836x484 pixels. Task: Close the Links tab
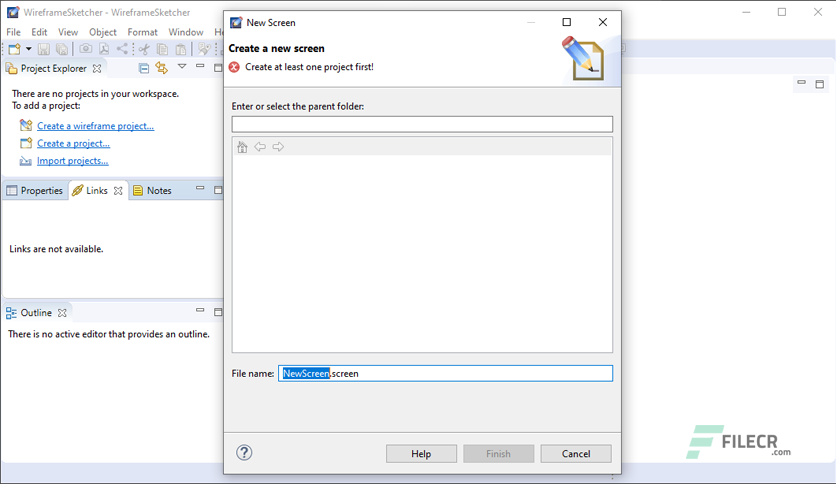118,190
